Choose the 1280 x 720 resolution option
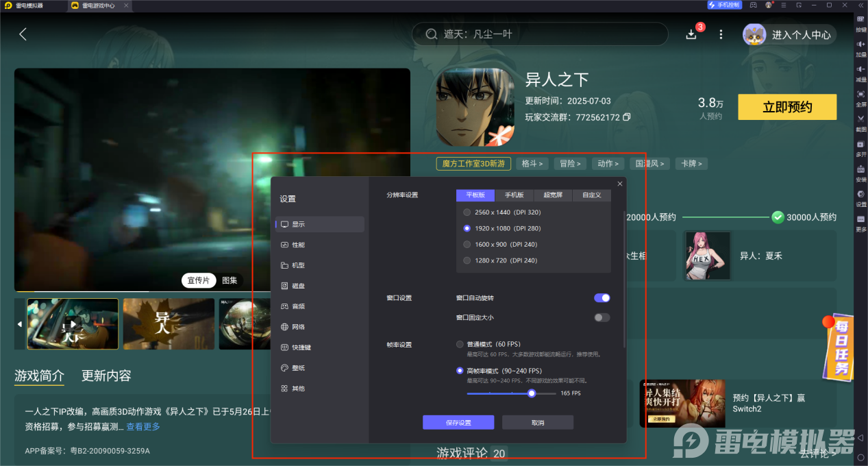The height and width of the screenshot is (466, 868). point(500,260)
